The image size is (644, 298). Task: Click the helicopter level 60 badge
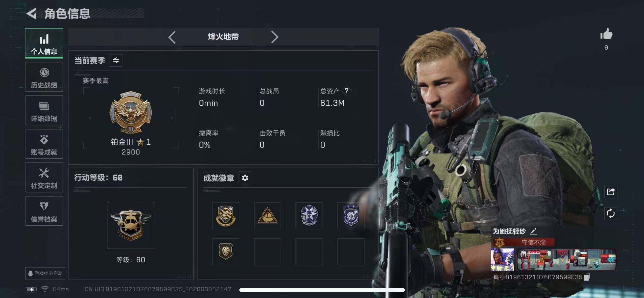[x=131, y=225]
